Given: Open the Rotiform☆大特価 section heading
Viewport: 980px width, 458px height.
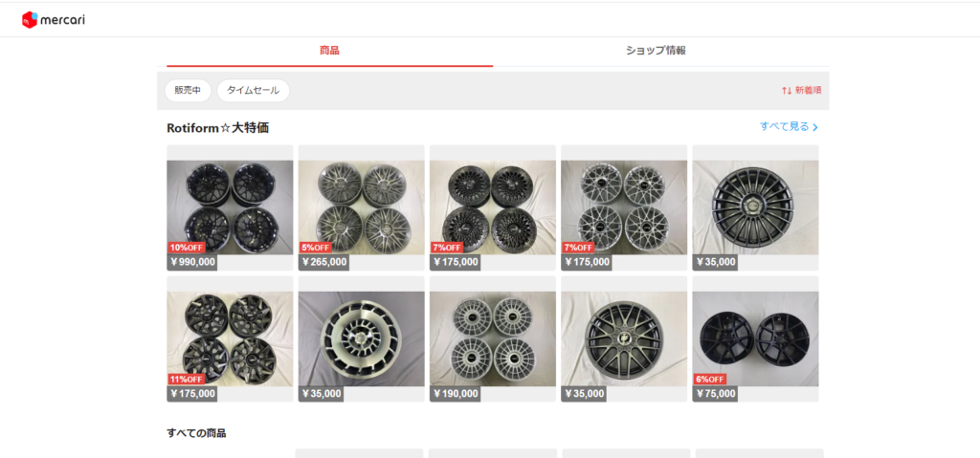Looking at the screenshot, I should click(x=224, y=127).
